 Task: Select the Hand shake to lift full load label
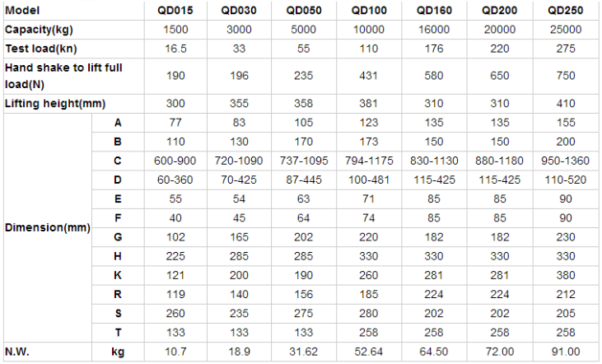[x=63, y=76]
